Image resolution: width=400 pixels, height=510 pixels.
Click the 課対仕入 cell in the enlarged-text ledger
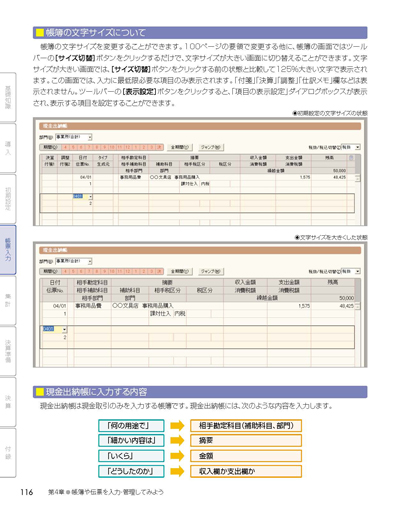coord(160,314)
